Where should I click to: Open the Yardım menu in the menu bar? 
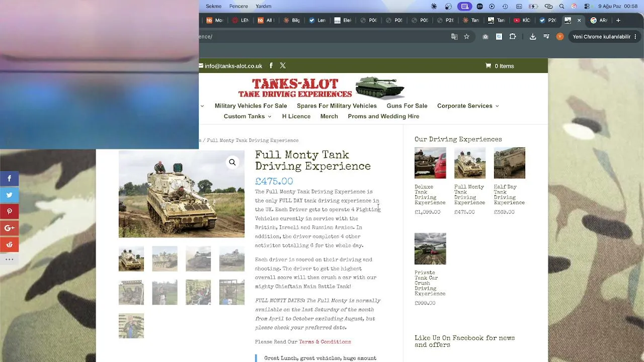click(x=264, y=7)
